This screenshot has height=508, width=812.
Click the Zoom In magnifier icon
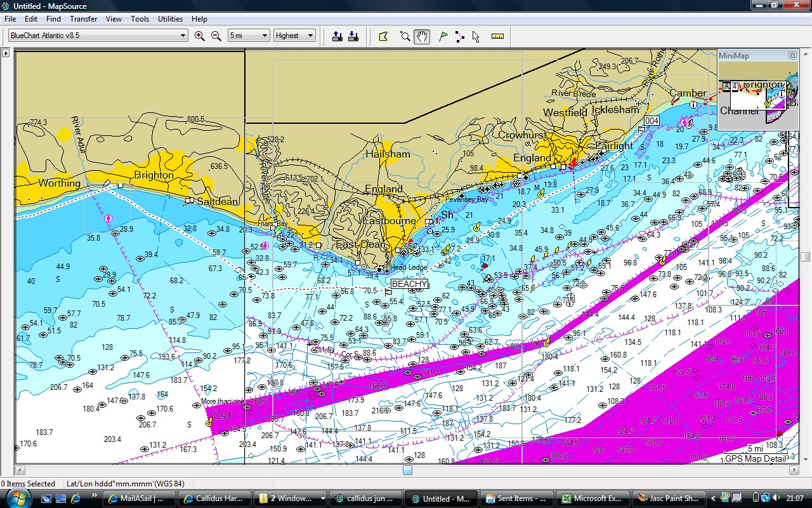pos(200,36)
